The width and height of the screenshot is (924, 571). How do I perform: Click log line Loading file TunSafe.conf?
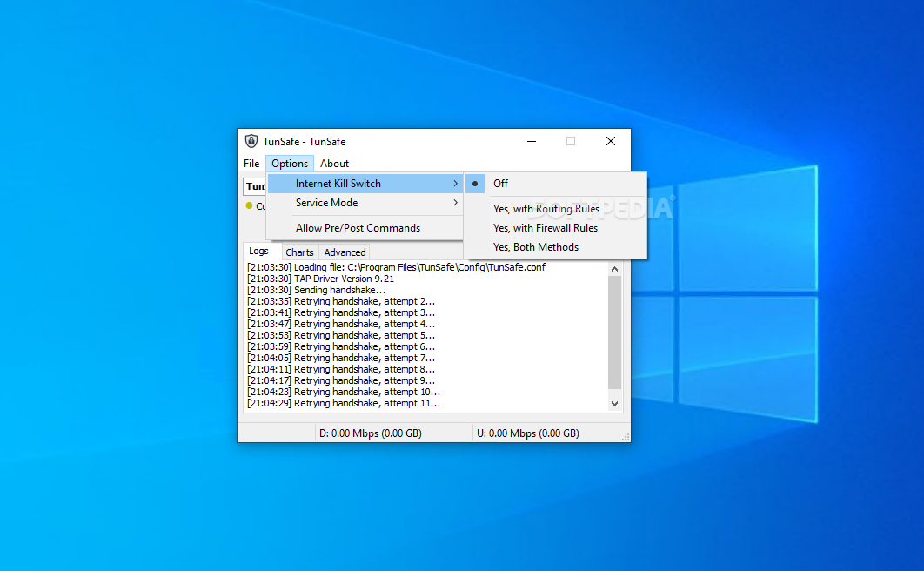(396, 267)
